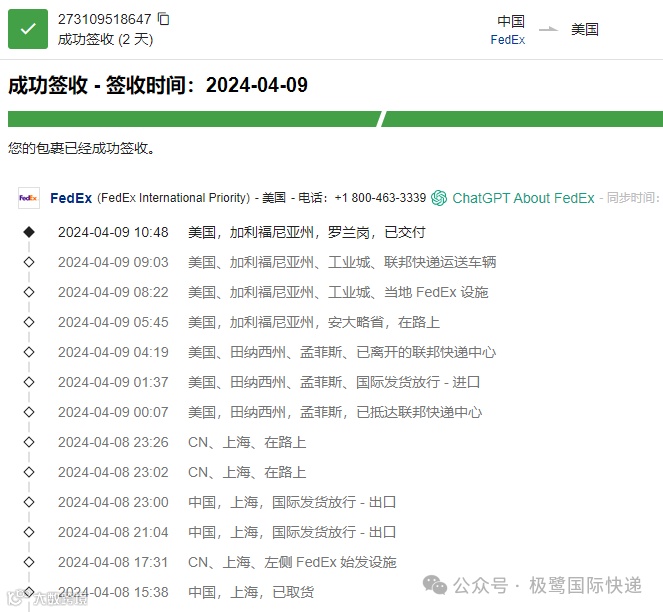
Task: Open the FedEx carrier name link
Action: (x=71, y=198)
